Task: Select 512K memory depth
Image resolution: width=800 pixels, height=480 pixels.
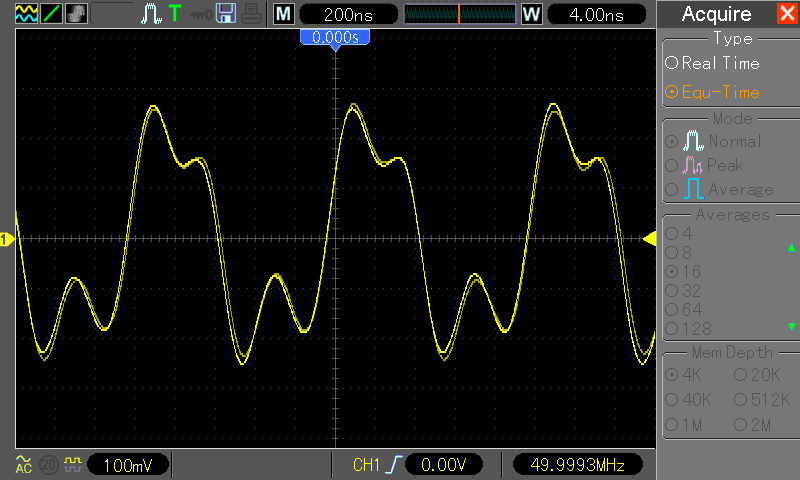Action: [762, 400]
